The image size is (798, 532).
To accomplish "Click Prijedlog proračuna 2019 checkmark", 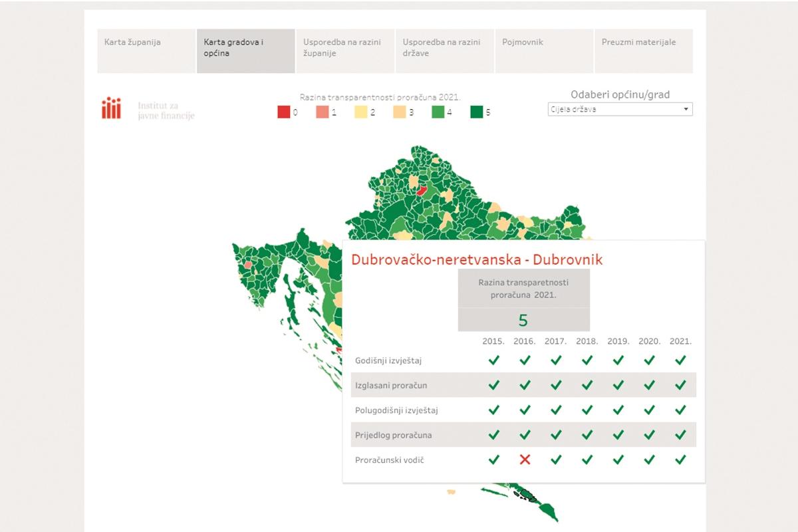I will (618, 435).
